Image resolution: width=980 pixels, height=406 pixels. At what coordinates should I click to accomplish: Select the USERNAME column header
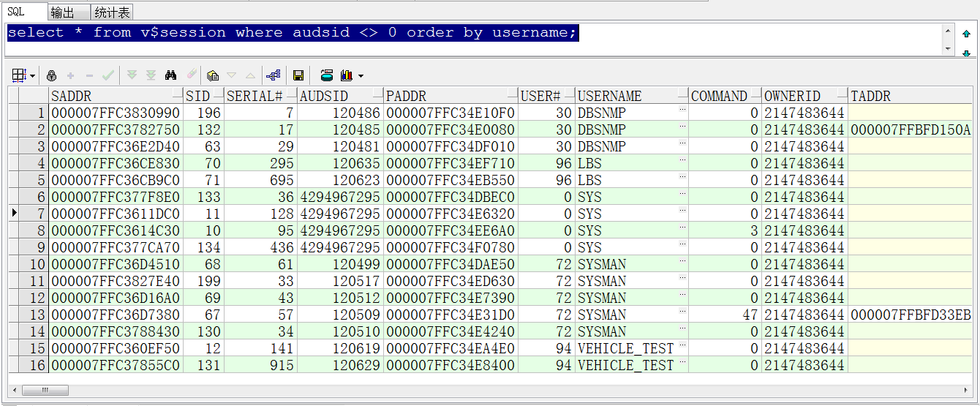[632, 96]
